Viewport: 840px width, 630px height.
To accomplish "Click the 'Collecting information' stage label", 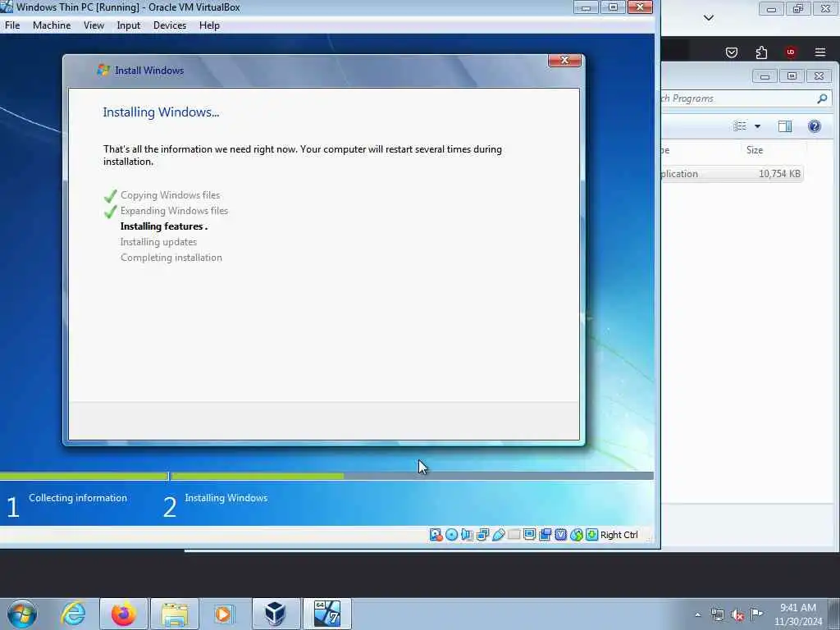I will (x=78, y=498).
